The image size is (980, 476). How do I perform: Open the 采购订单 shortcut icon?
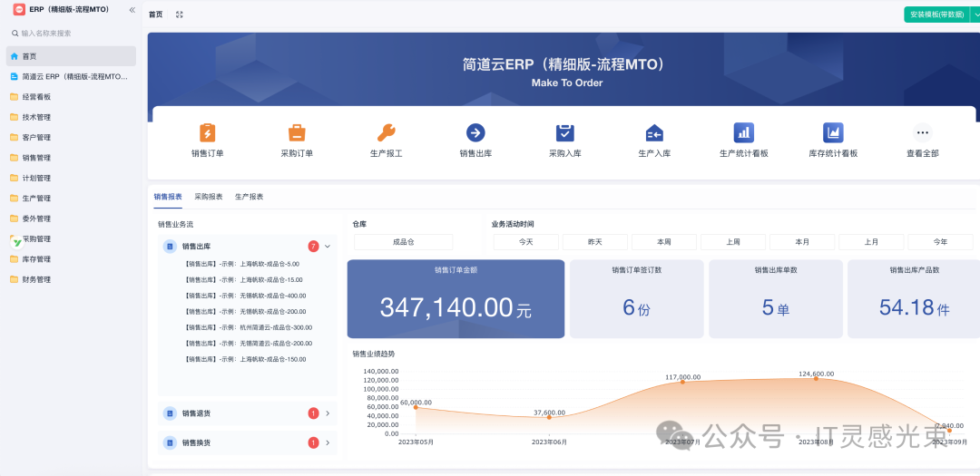tap(297, 133)
